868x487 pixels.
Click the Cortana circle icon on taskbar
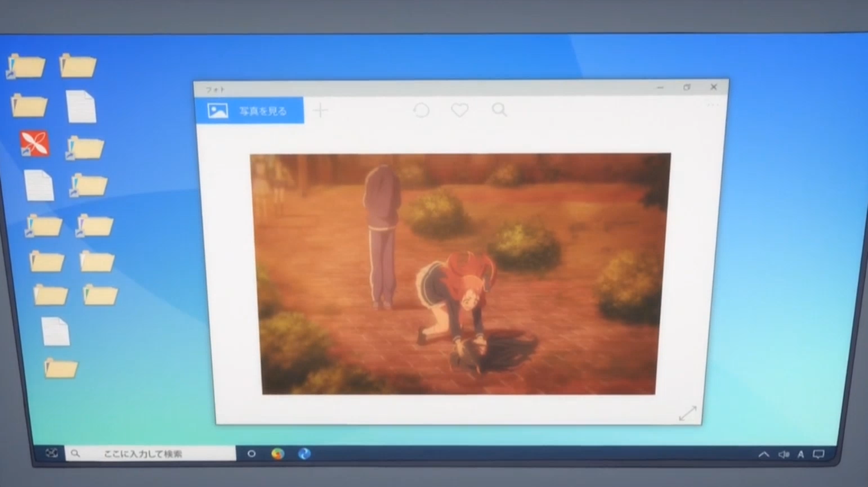[252, 453]
